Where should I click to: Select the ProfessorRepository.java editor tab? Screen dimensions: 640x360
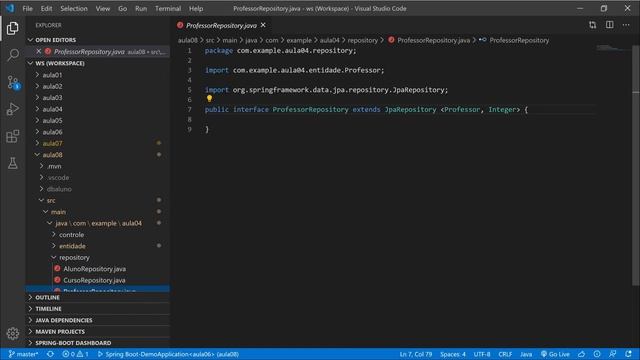click(221, 25)
